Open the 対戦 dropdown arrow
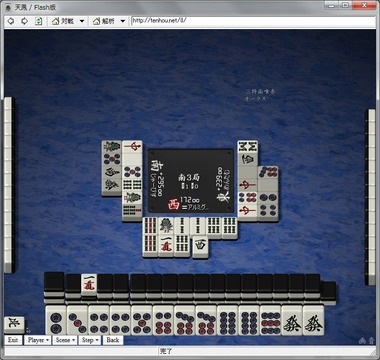The image size is (380, 360). (82, 21)
